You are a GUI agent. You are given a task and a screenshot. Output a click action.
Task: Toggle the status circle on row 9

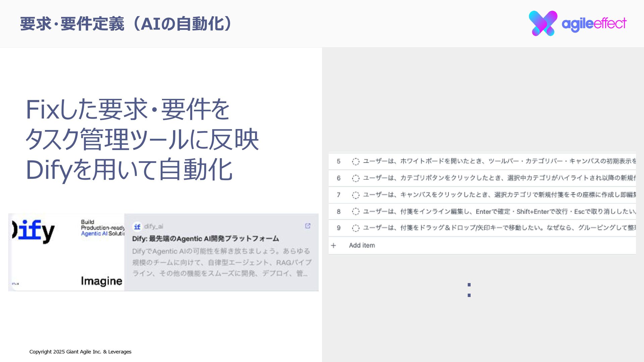(x=356, y=228)
